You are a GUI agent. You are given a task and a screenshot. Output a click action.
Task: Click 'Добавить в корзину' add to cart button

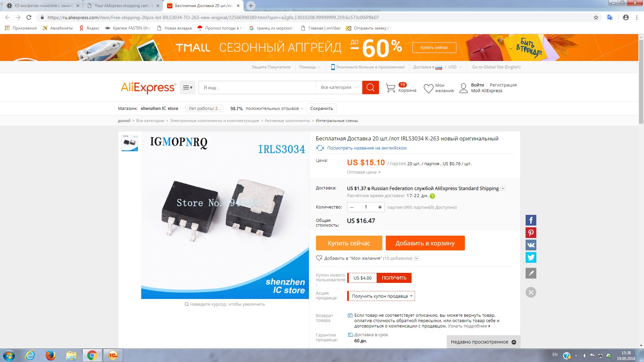[425, 243]
